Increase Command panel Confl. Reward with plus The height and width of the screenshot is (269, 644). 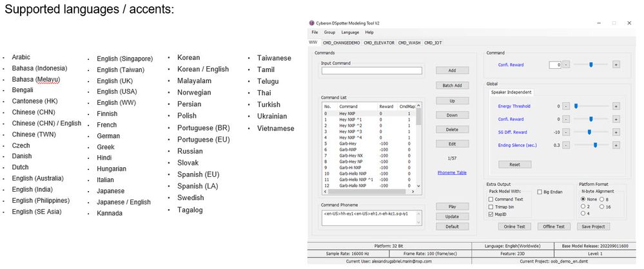(x=616, y=64)
